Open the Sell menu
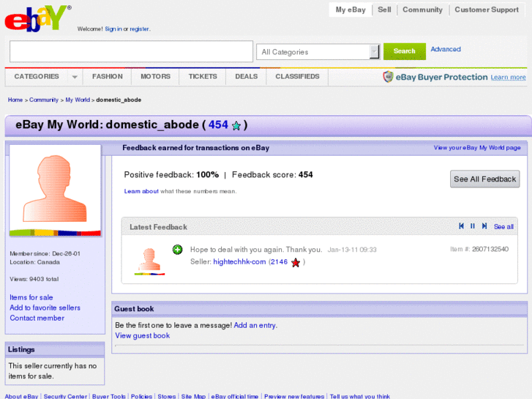 coord(384,10)
